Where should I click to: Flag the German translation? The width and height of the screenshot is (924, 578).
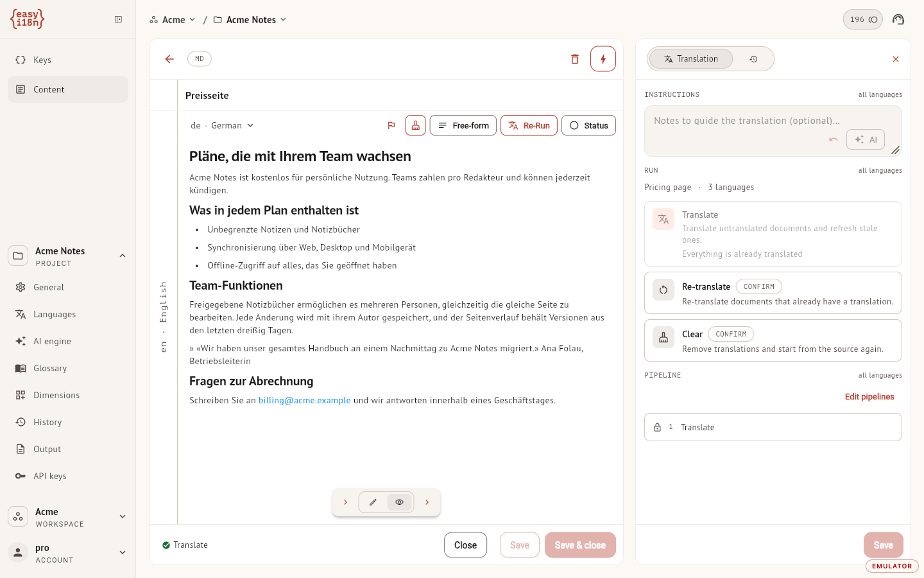(x=391, y=125)
